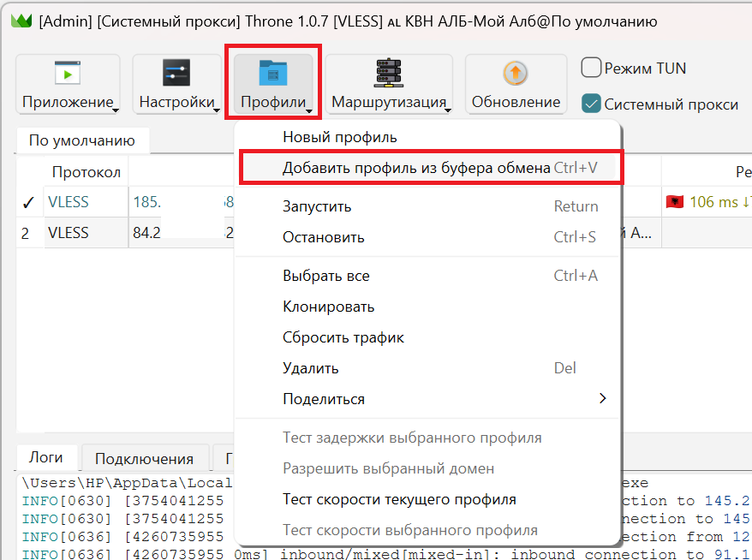Switch to the Подключения tab
This screenshot has height=560, width=752.
[x=144, y=459]
